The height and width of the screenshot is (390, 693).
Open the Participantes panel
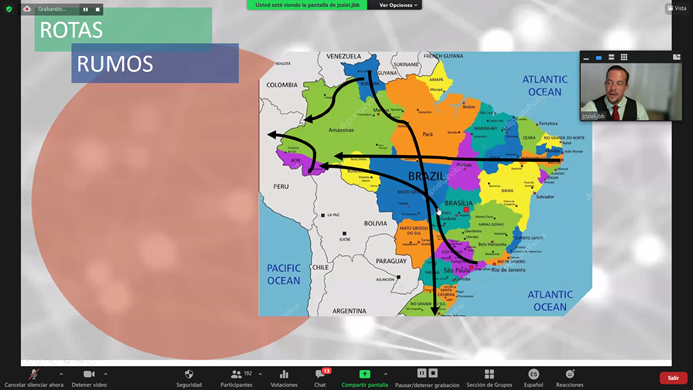click(236, 378)
